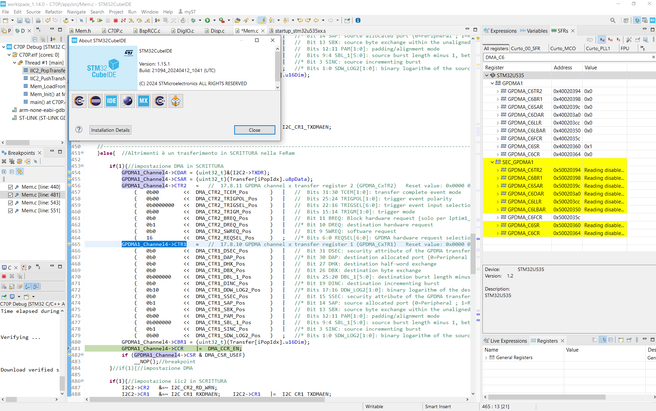Click the Eclipse sphere icon in About dialog

point(128,101)
